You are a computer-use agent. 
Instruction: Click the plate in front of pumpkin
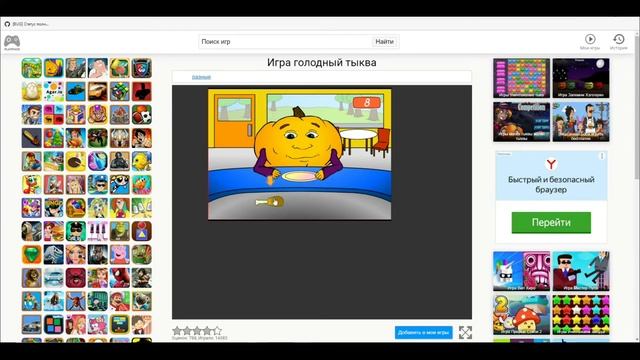[299, 176]
